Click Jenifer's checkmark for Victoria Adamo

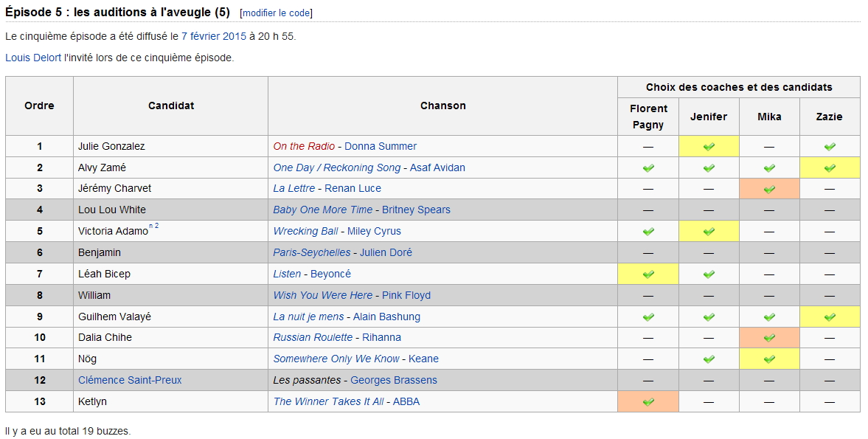click(709, 232)
